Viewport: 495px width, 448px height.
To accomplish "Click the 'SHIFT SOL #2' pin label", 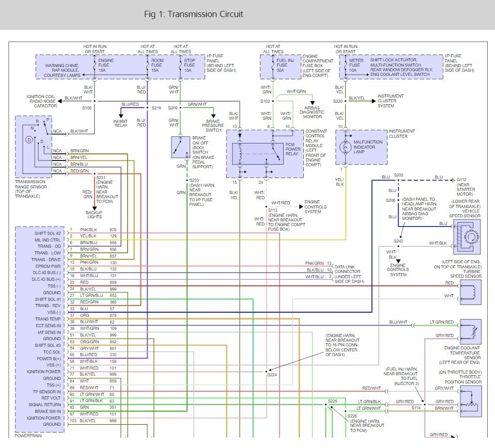I will (48, 233).
